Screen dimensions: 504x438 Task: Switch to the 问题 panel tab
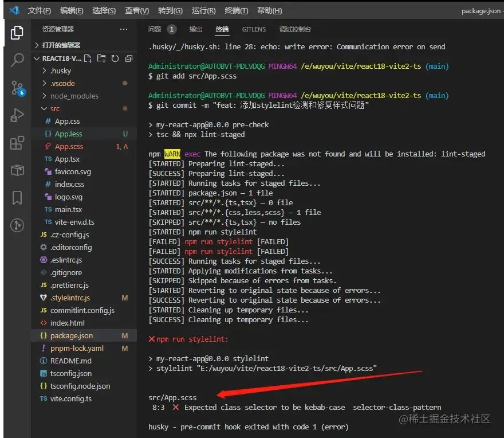point(154,29)
